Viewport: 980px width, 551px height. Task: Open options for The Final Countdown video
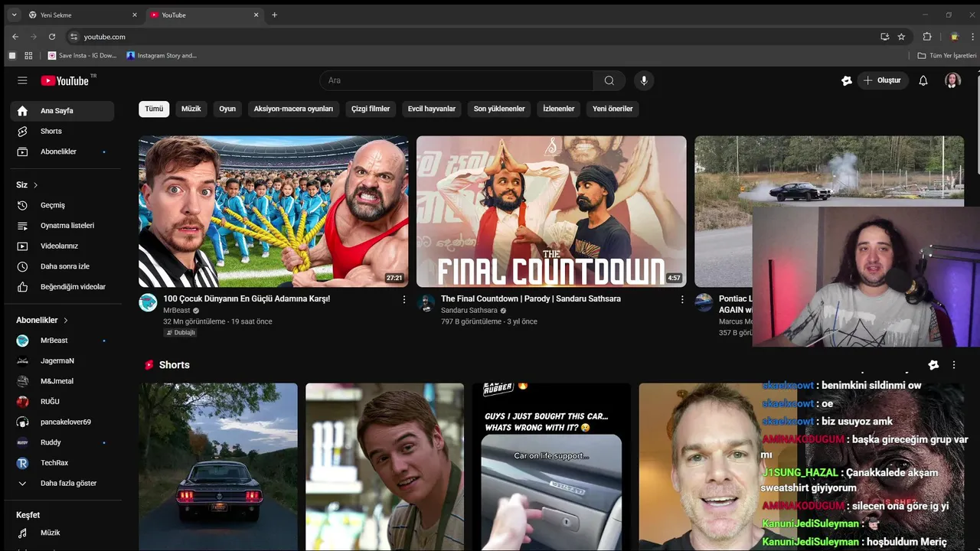(682, 299)
